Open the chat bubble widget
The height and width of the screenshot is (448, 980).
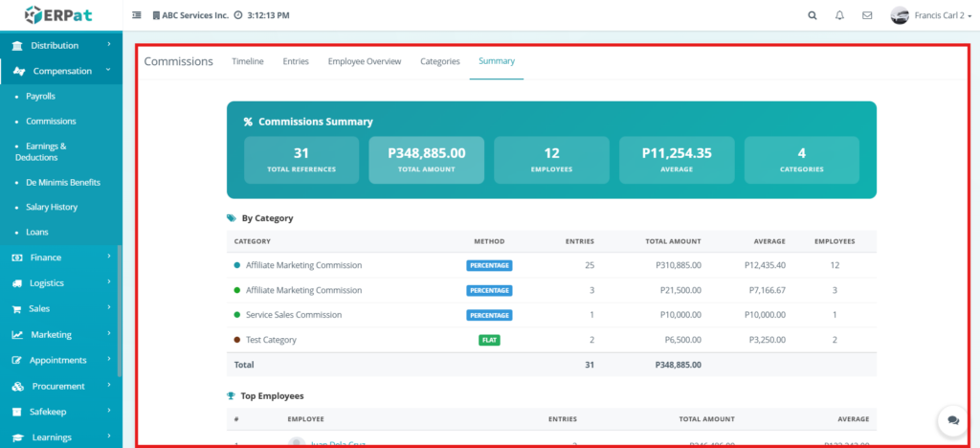pos(952,420)
